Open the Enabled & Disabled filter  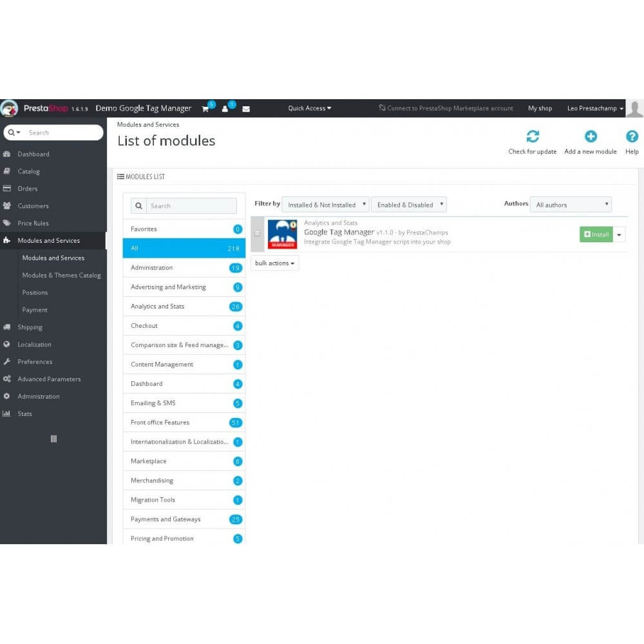click(x=409, y=205)
